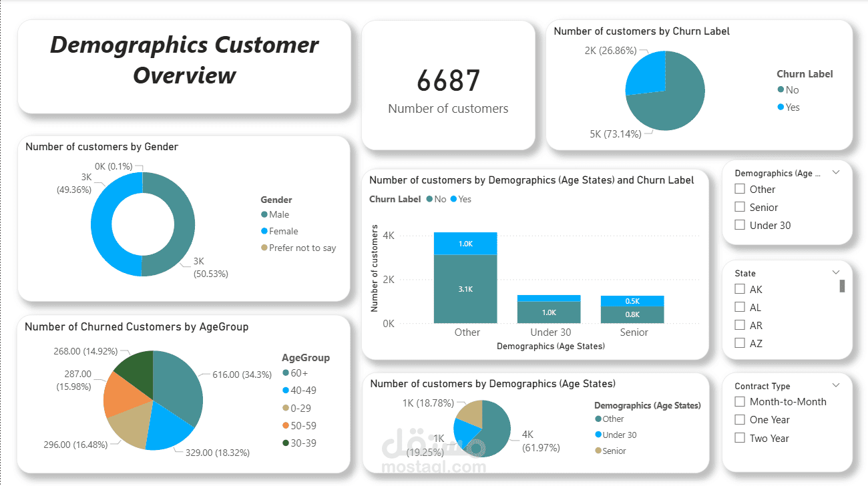Screen dimensions: 868x486
Task: Collapse the Contract Type slicer
Action: click(x=836, y=385)
